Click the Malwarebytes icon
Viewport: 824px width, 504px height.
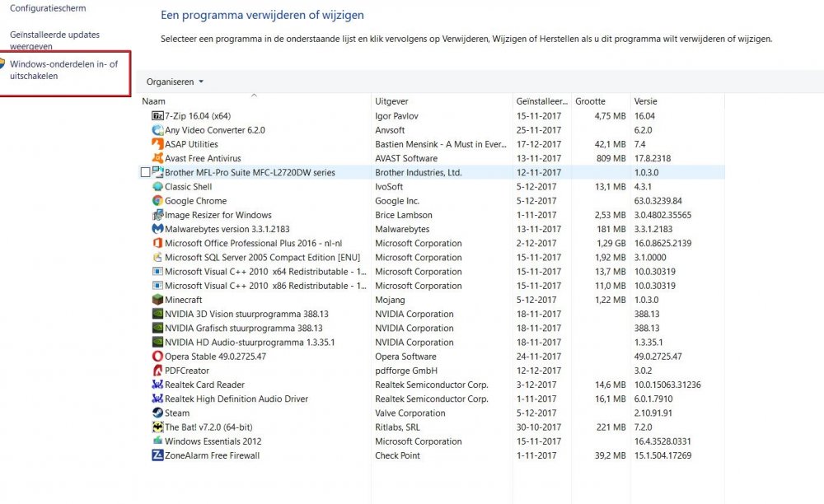pyautogui.click(x=157, y=229)
